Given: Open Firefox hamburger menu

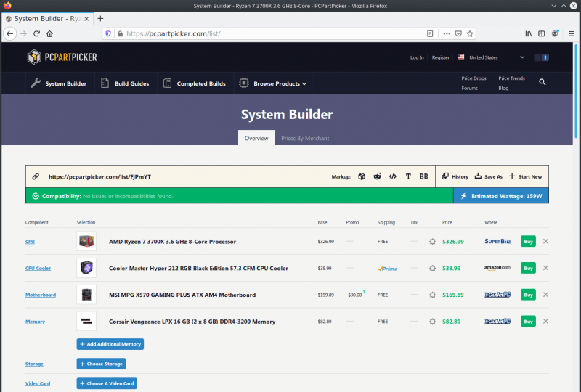Looking at the screenshot, I should (572, 33).
